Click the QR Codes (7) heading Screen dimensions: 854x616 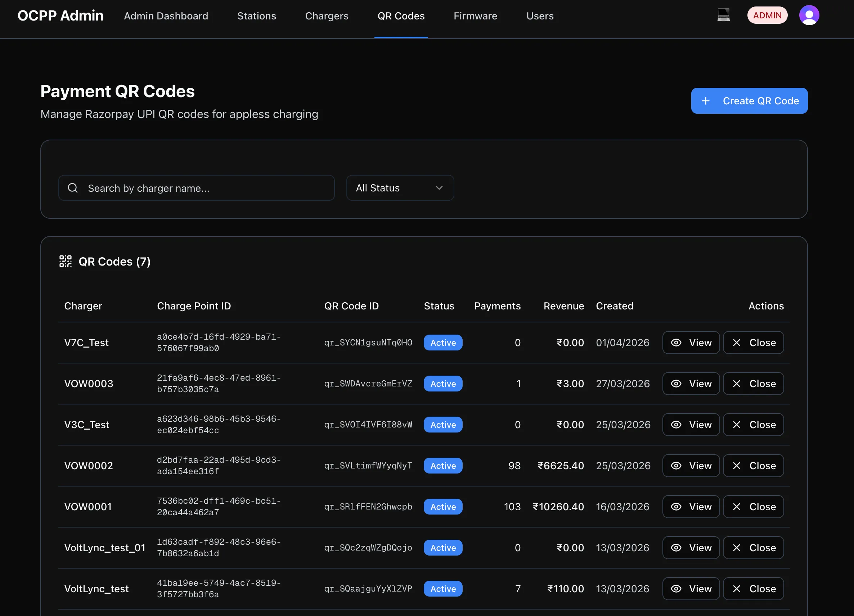tap(114, 261)
